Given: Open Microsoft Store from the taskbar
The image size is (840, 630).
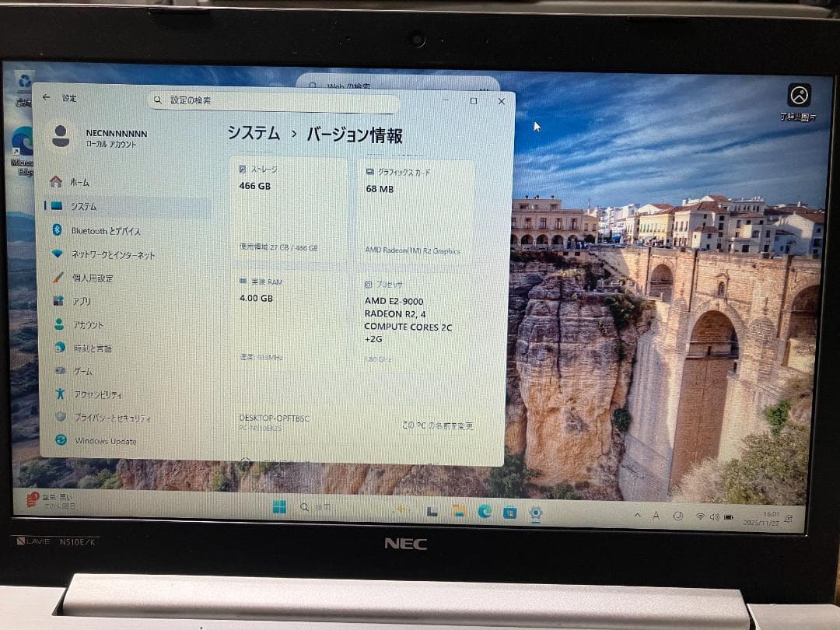Looking at the screenshot, I should point(510,513).
